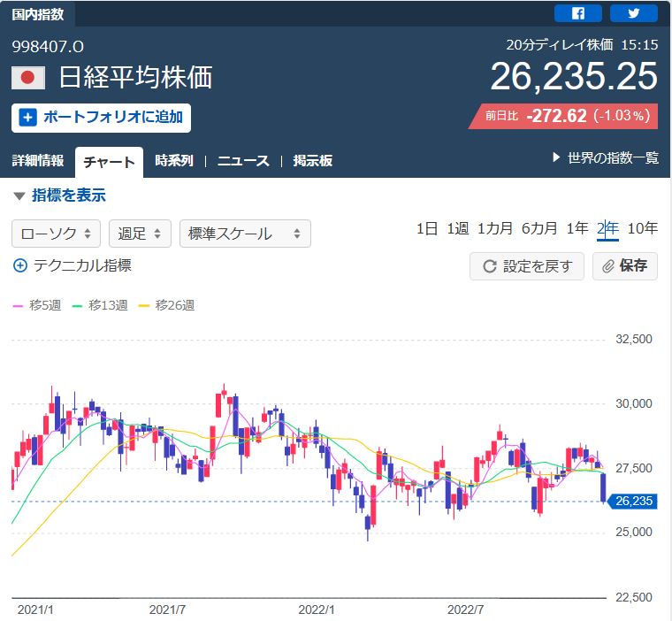The height and width of the screenshot is (621, 672).
Task: Set chart range to 10年
Action: coord(643,228)
